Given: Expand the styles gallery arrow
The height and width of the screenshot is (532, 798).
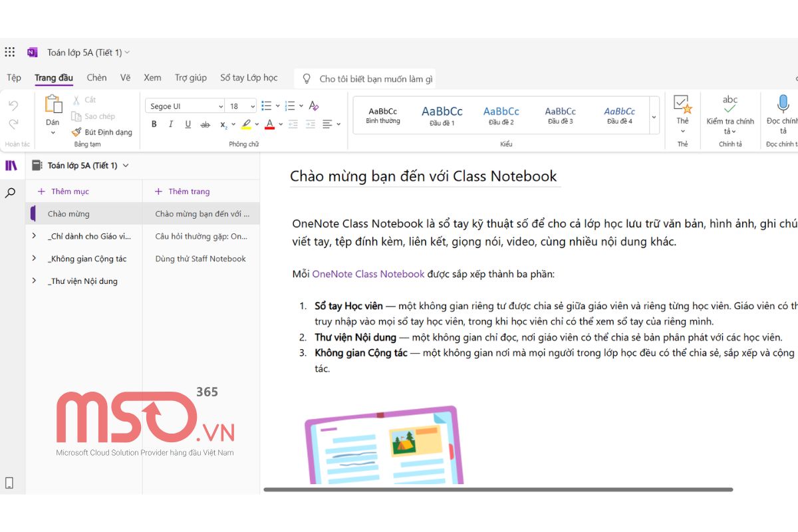Looking at the screenshot, I should tap(654, 116).
